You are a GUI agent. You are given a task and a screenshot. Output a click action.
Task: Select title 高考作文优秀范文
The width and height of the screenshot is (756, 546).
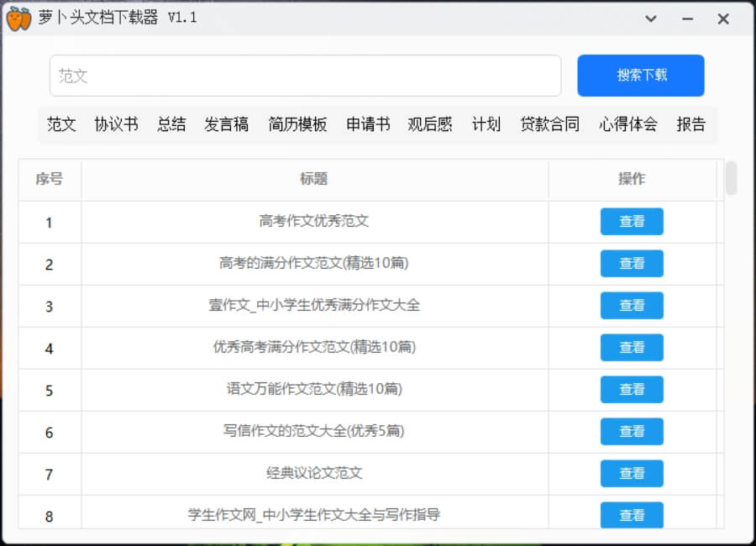314,222
